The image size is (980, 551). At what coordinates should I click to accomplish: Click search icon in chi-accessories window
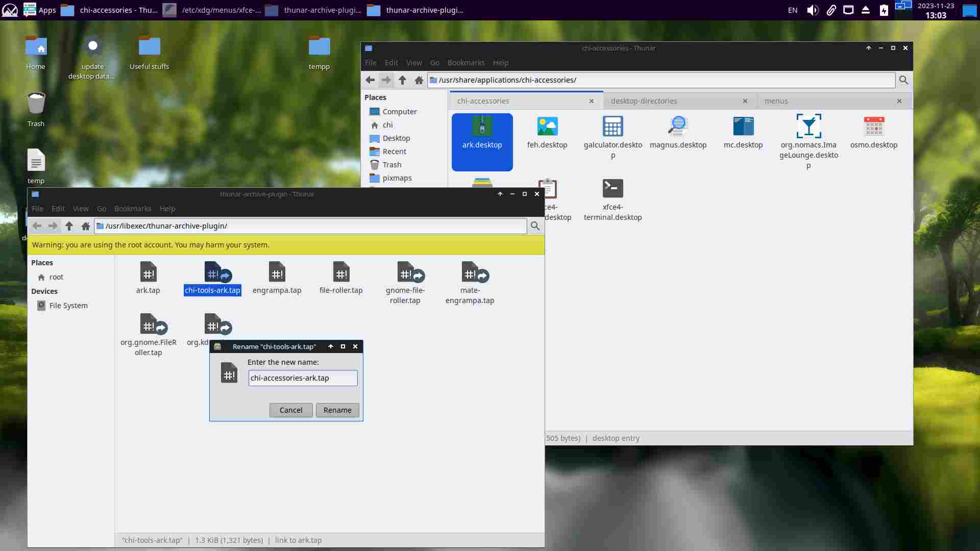pyautogui.click(x=903, y=80)
